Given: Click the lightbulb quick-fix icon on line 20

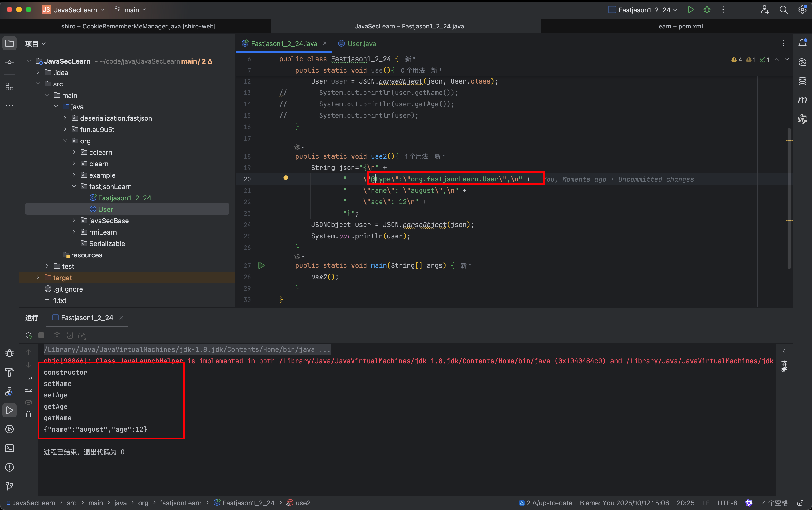Looking at the screenshot, I should coord(286,179).
